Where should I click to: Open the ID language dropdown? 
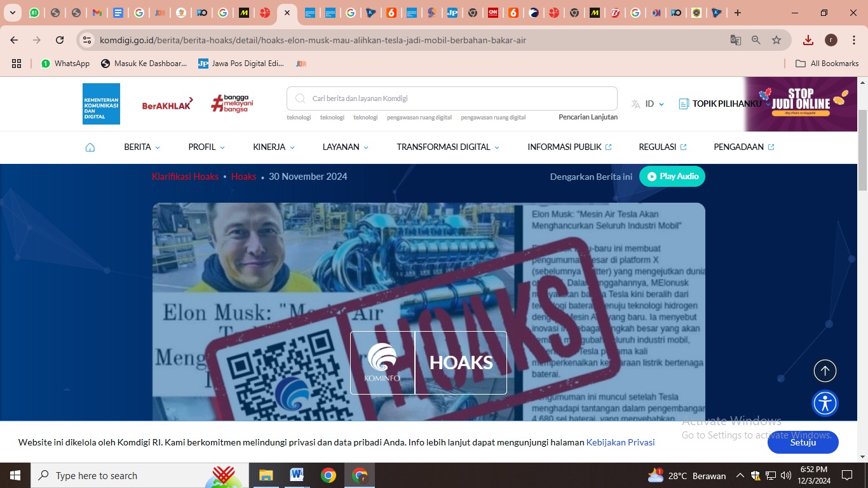click(x=648, y=104)
